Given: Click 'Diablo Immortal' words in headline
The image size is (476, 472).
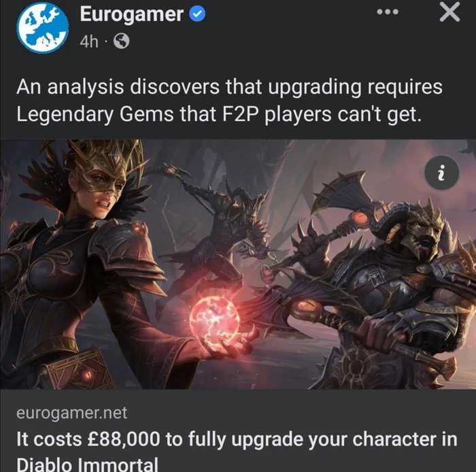Looking at the screenshot, I should click(88, 465).
